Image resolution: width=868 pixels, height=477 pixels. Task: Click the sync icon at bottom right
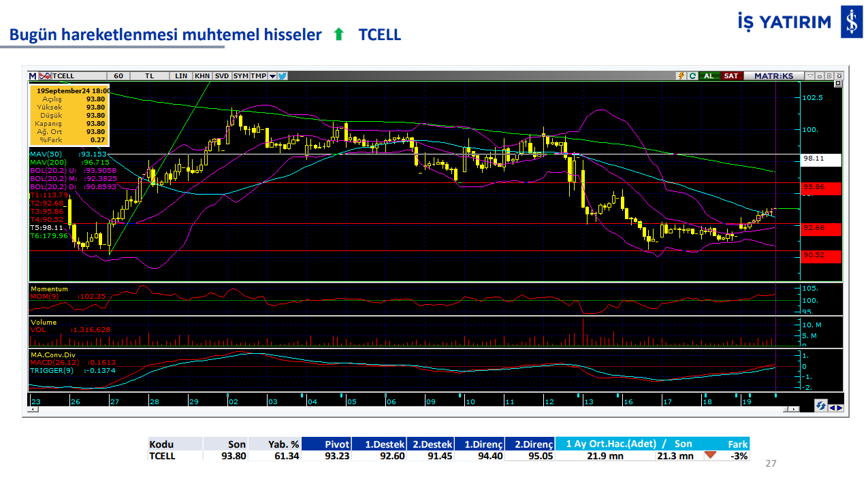click(x=820, y=406)
